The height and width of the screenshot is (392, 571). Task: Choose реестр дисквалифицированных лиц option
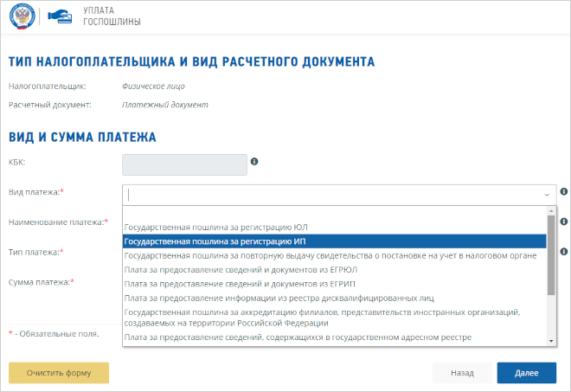334,299
